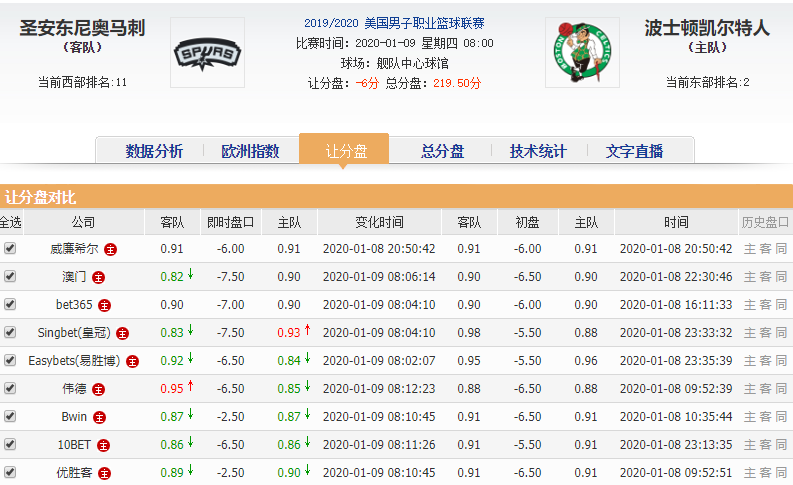Click red 主 icon next to 优胜客
This screenshot has width=793, height=485.
pyautogui.click(x=104, y=473)
